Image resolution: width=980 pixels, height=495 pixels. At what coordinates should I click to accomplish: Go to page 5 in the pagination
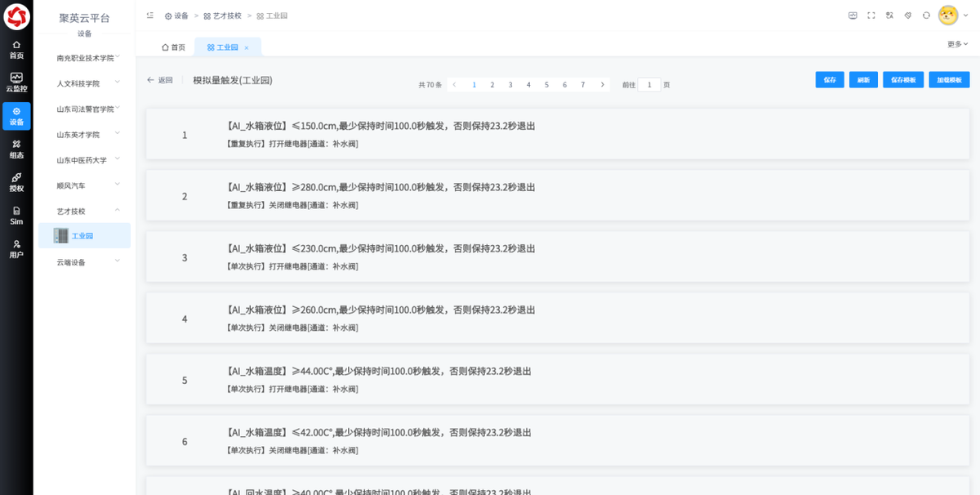[x=546, y=84]
